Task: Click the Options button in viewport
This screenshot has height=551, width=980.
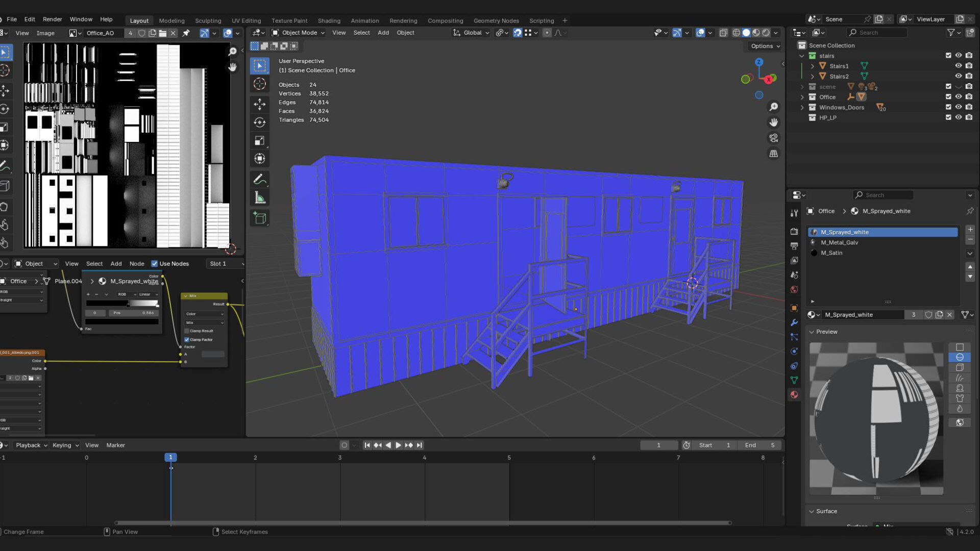Action: pyautogui.click(x=765, y=46)
